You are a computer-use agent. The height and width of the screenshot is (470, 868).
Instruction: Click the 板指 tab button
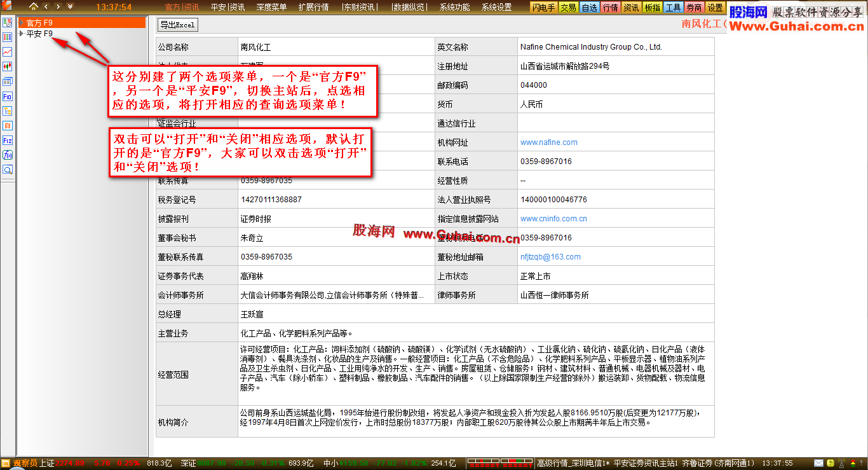point(652,8)
